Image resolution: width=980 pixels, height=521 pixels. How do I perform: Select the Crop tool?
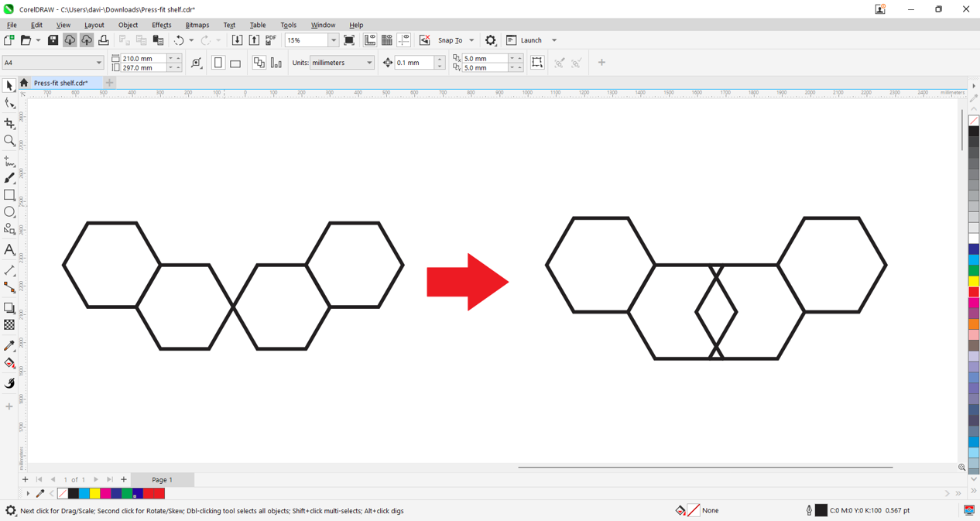(9, 123)
